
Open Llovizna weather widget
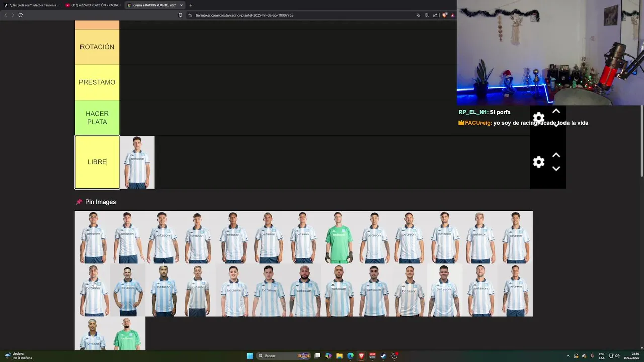click(x=19, y=356)
